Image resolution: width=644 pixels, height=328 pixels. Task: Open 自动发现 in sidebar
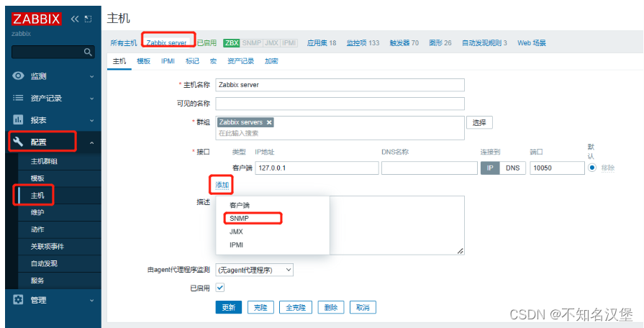coord(44,263)
